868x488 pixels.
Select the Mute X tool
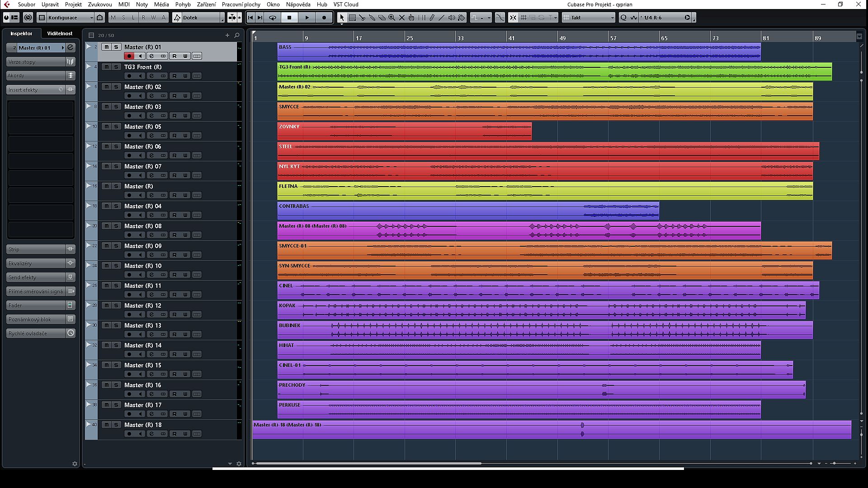coord(402,18)
